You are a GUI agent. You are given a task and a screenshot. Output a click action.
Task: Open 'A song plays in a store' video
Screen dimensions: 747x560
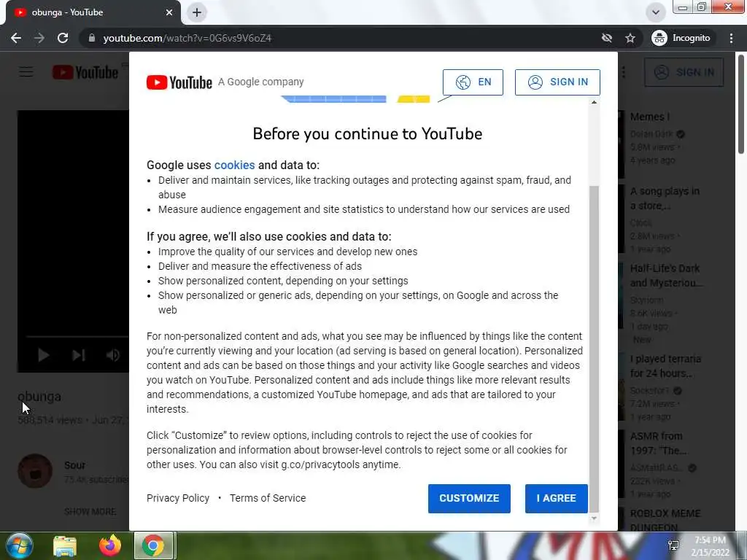pyautogui.click(x=665, y=198)
